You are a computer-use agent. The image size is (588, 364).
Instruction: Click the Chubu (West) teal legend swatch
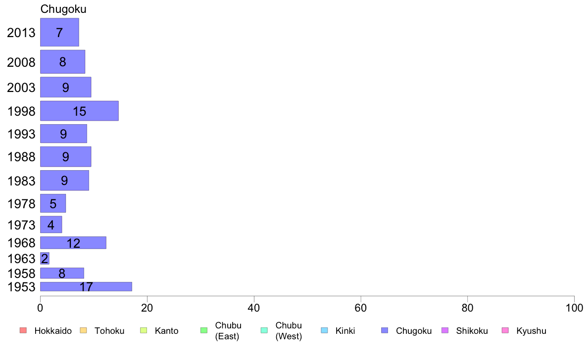click(264, 330)
